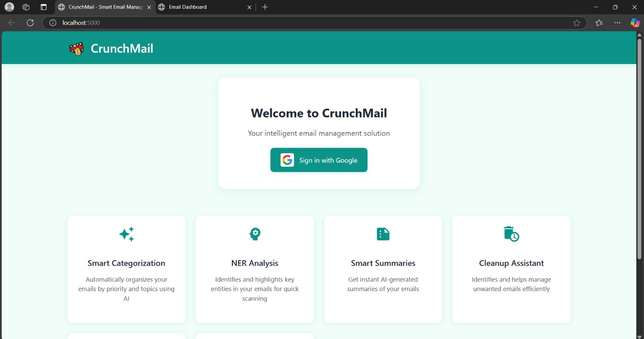Click the localhost:5000 address bar
Viewport: 644px width, 339px height.
tap(314, 23)
